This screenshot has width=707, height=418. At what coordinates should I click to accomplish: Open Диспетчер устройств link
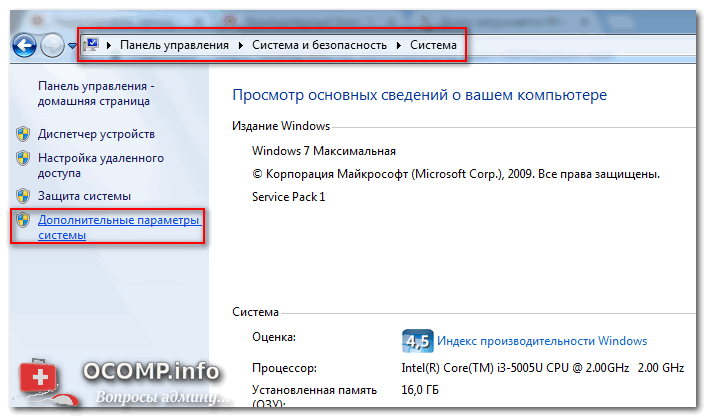click(96, 134)
